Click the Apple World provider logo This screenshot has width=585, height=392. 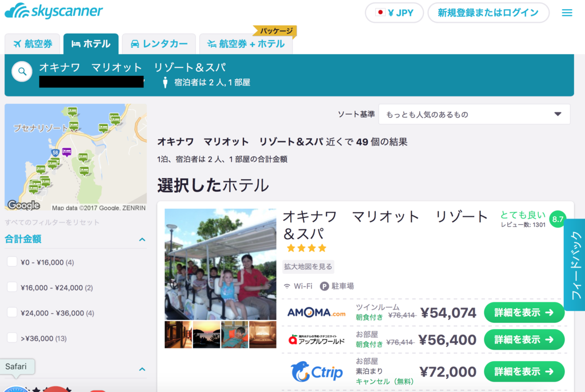coord(316,340)
